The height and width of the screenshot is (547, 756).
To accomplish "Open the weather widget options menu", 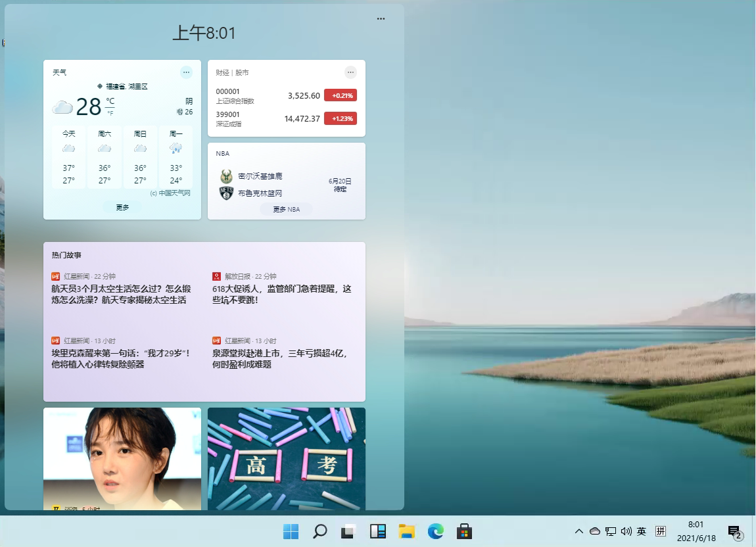I will pyautogui.click(x=185, y=72).
